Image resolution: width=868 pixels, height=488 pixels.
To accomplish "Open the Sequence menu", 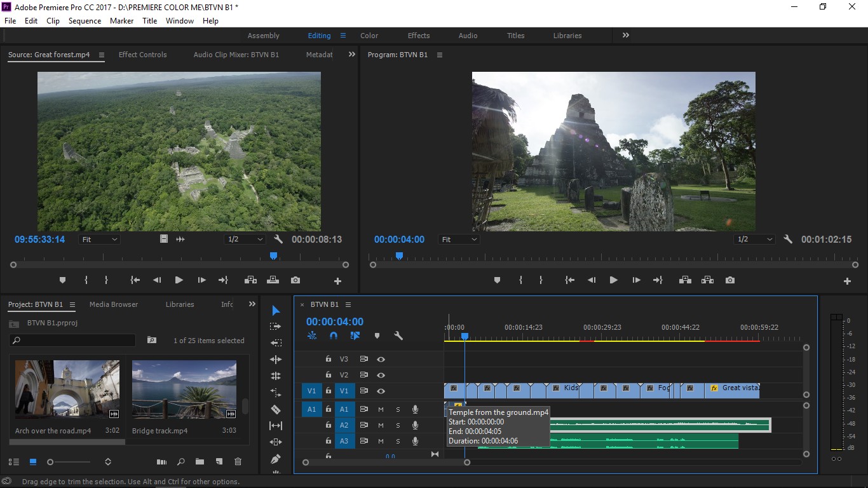I will 85,21.
